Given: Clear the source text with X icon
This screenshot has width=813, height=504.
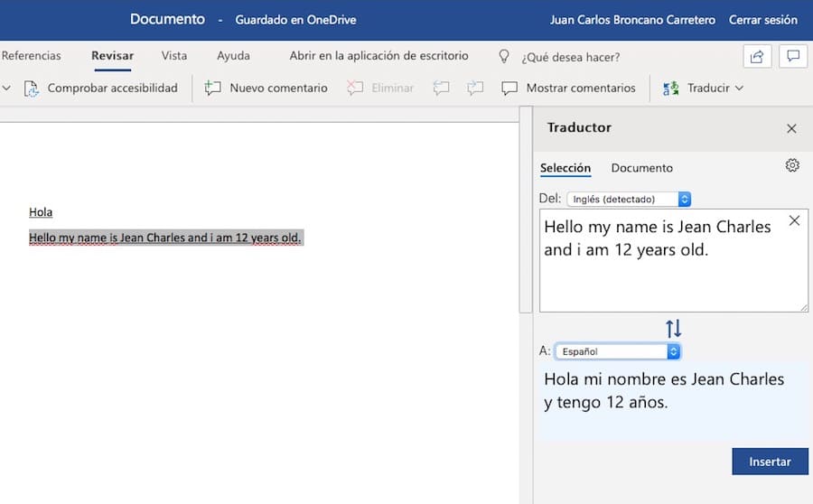Looking at the screenshot, I should point(794,221).
